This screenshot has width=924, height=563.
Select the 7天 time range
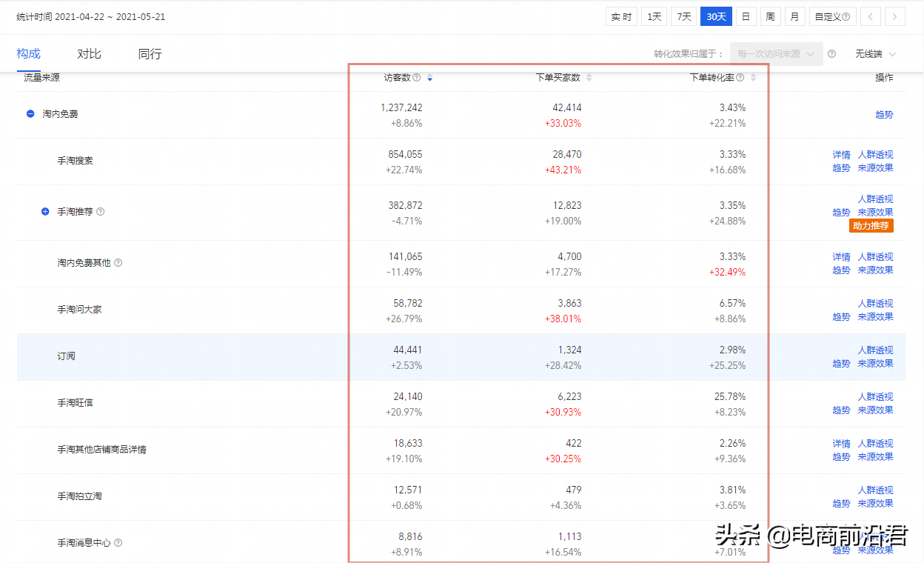(683, 16)
